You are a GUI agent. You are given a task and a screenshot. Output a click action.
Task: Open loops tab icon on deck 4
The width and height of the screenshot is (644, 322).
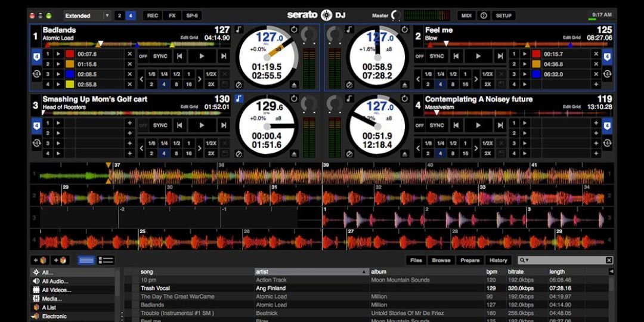607,143
